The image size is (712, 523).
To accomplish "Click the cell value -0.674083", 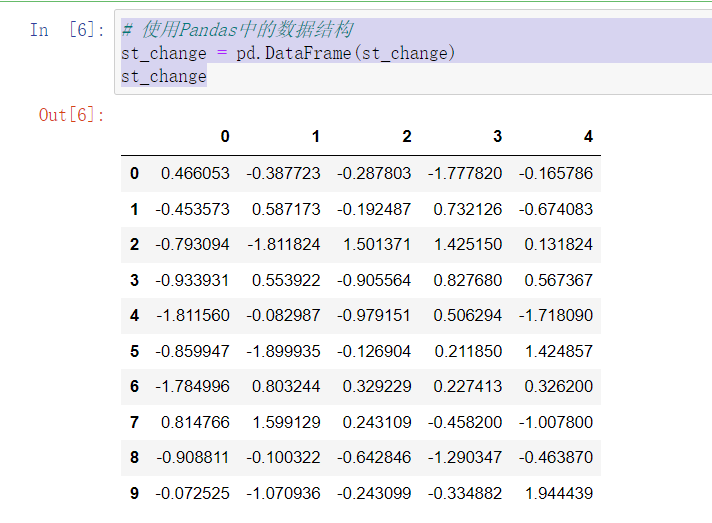I will 556,209.
